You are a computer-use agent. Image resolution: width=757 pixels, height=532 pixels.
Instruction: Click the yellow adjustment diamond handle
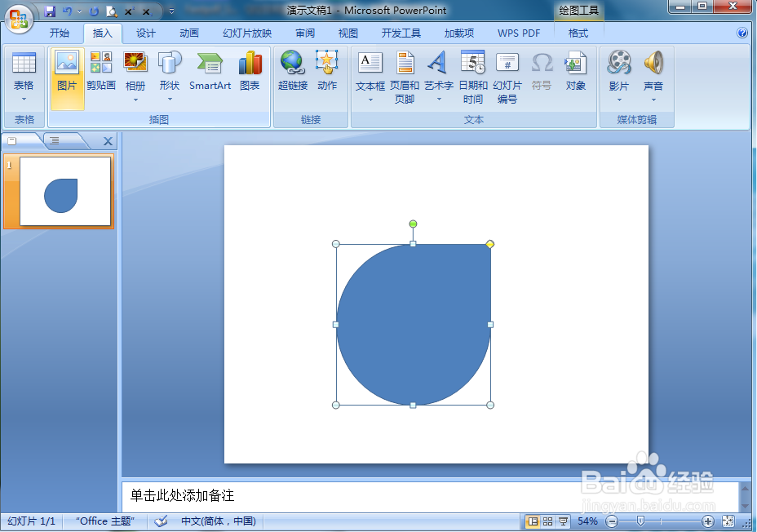tap(490, 244)
